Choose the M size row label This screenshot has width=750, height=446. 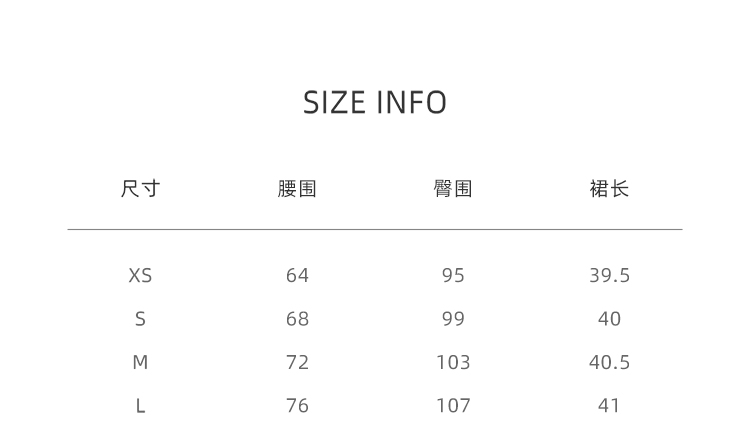point(140,363)
